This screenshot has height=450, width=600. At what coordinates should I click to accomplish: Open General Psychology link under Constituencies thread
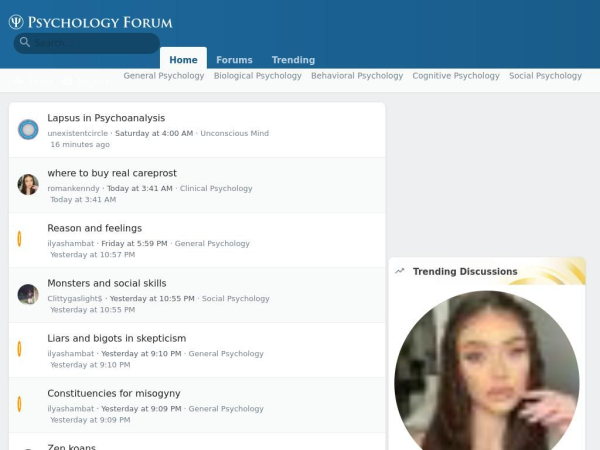coord(226,409)
